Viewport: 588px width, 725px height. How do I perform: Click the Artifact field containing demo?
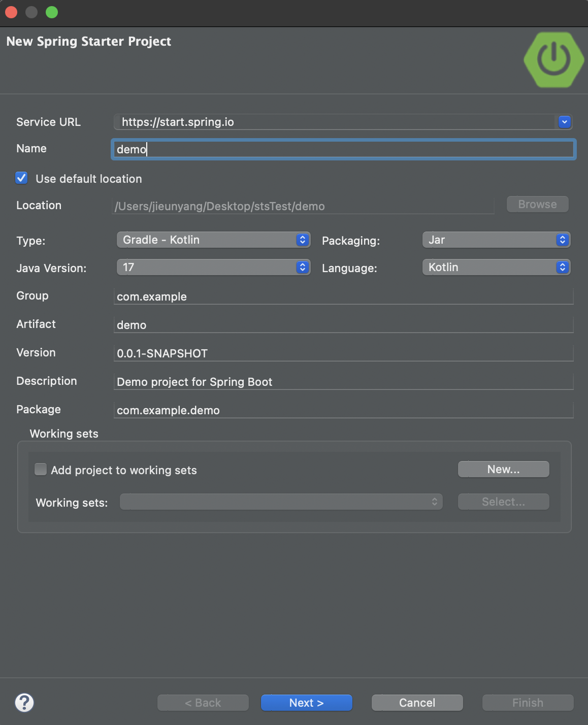[x=344, y=325]
